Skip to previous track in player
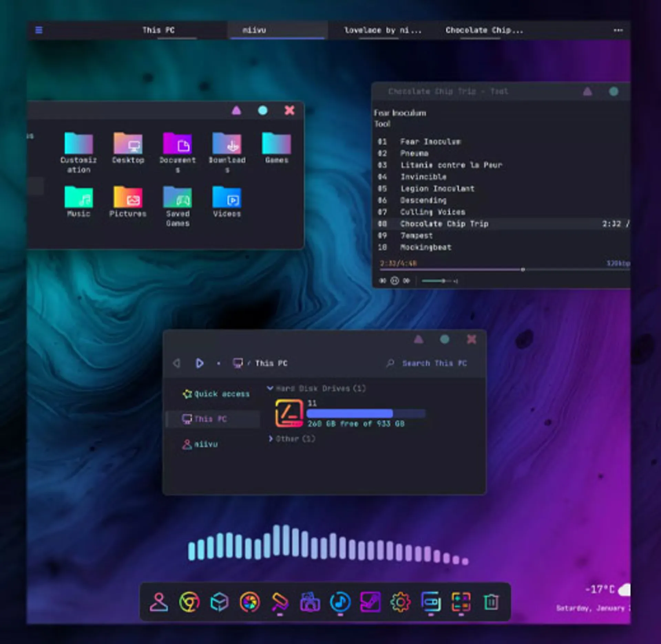This screenshot has width=661, height=644. pos(382,281)
